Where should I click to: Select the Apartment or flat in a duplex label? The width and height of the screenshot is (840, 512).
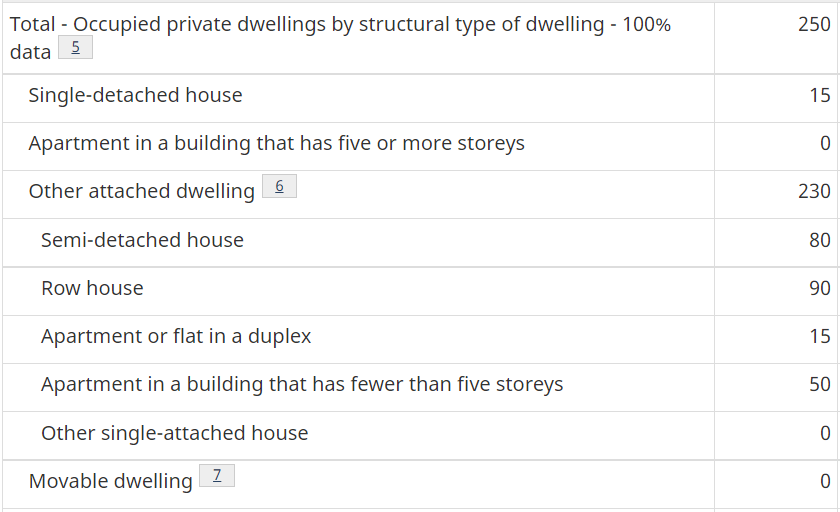pos(176,336)
